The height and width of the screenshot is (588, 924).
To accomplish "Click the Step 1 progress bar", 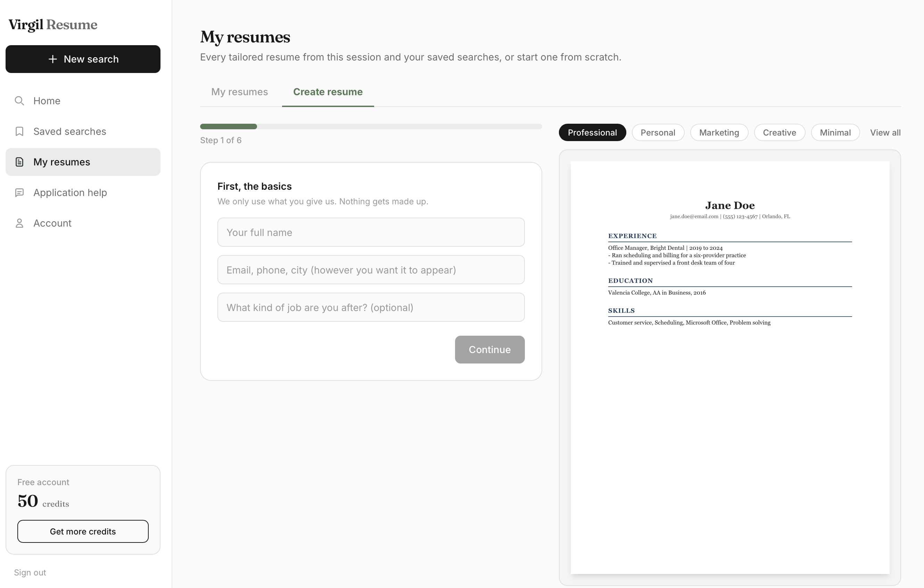I will pos(371,126).
